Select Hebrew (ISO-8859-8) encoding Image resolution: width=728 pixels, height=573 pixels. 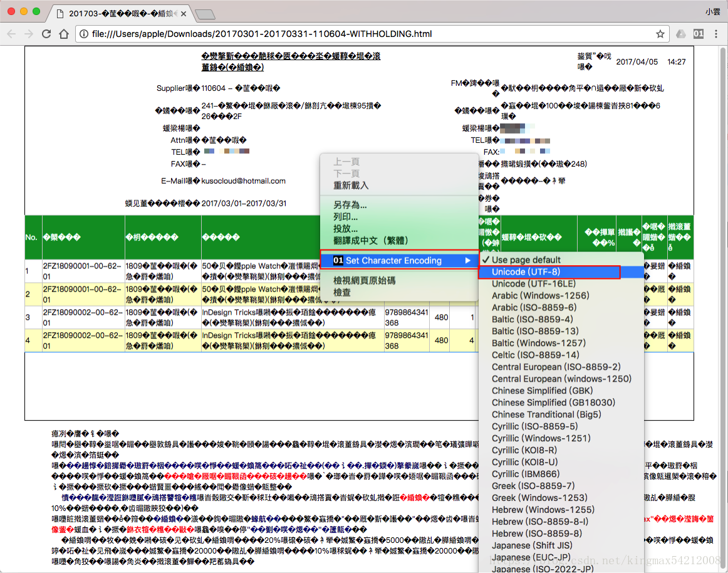561,534
